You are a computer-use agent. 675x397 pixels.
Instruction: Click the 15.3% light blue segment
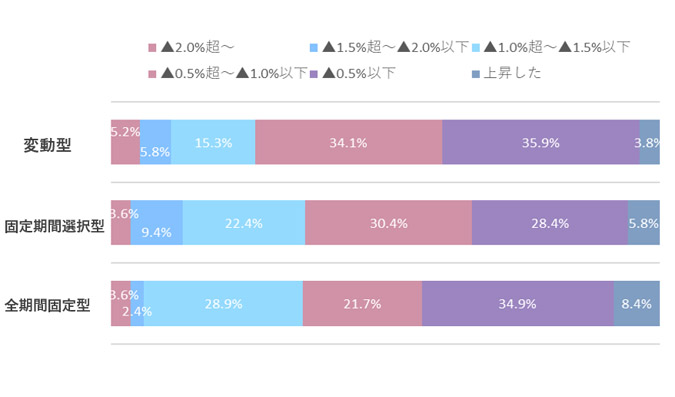[x=213, y=142]
